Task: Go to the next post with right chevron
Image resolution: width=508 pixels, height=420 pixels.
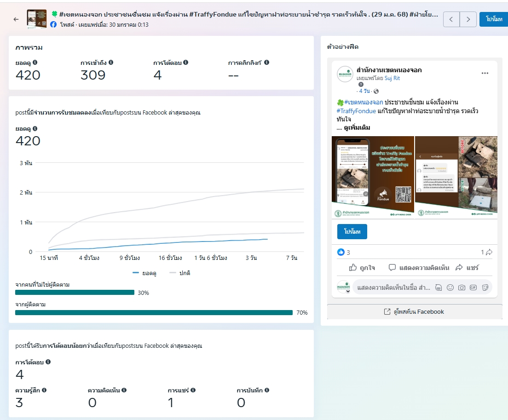Action: pyautogui.click(x=468, y=19)
